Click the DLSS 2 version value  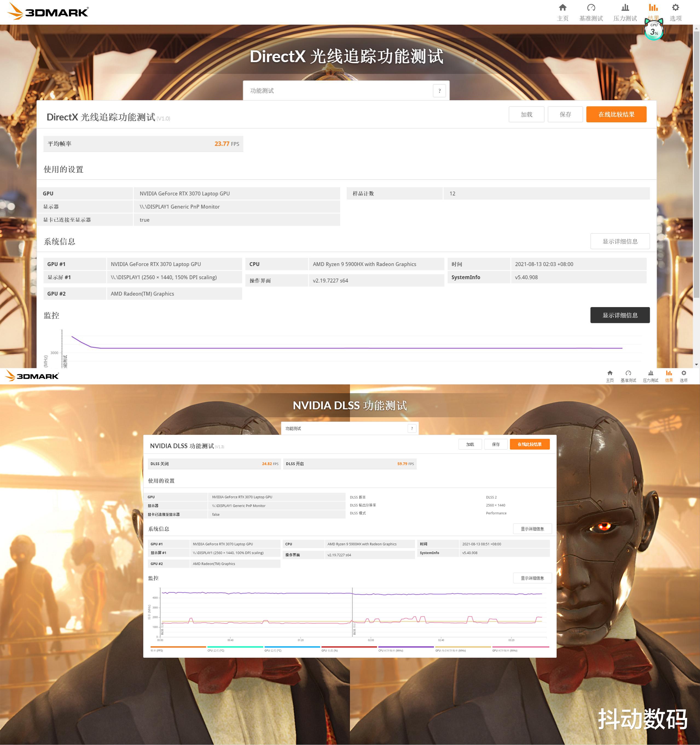pyautogui.click(x=491, y=497)
